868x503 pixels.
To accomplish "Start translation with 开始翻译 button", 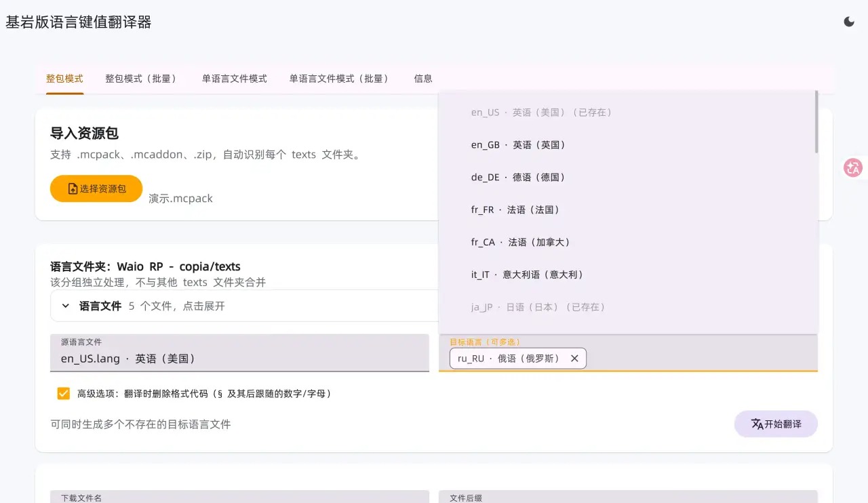I will pyautogui.click(x=776, y=424).
